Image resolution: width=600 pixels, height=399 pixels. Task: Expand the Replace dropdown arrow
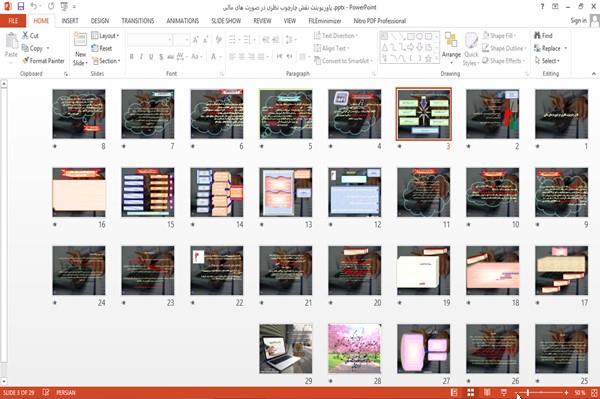566,48
